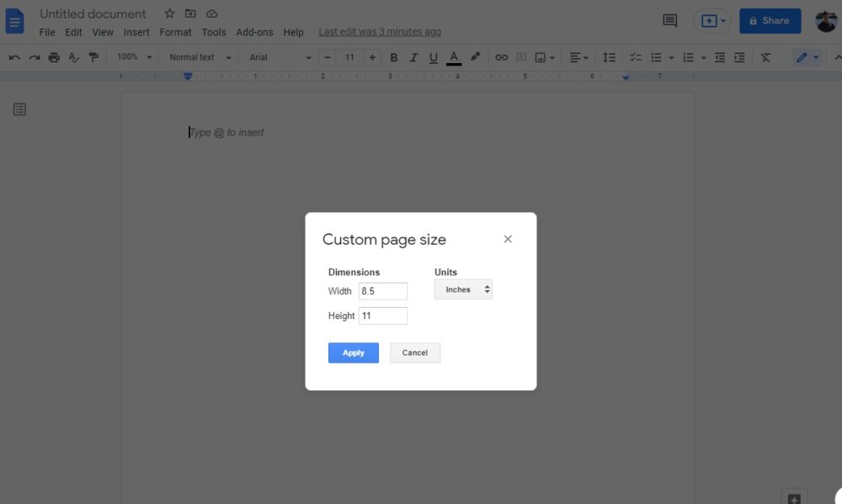Cancel the Custom page size dialog

tap(414, 353)
